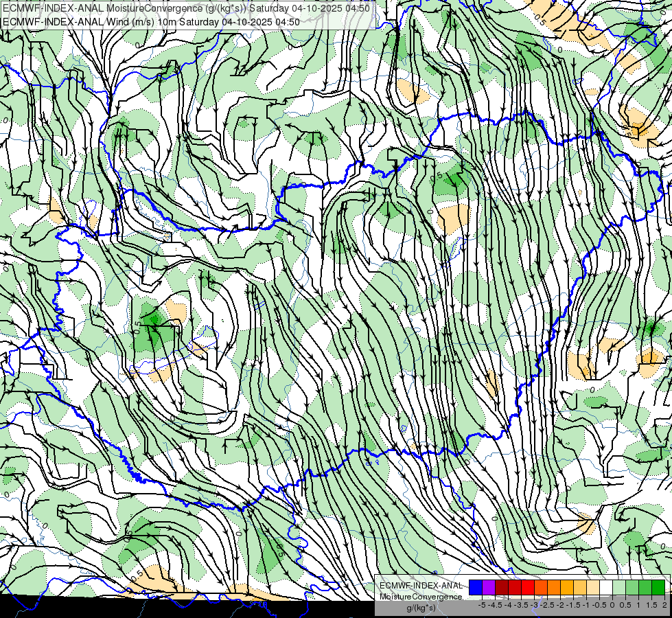Click the -3 tick label on the color scale
Image resolution: width=672 pixels, height=618 pixels.
point(534,605)
